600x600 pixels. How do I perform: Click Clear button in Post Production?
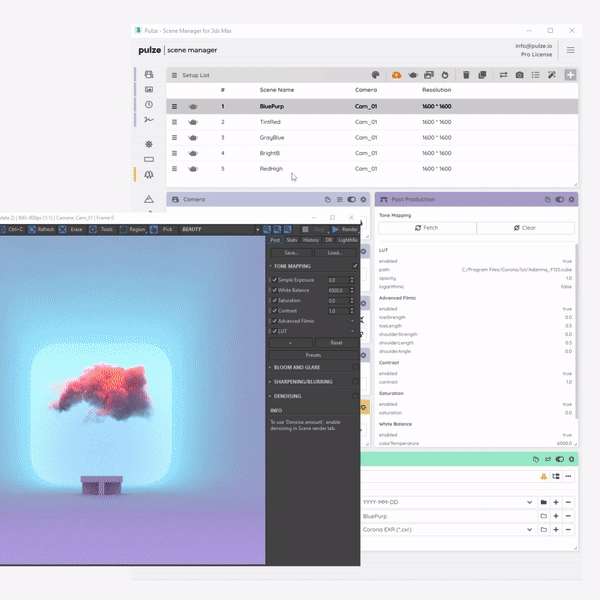[525, 228]
